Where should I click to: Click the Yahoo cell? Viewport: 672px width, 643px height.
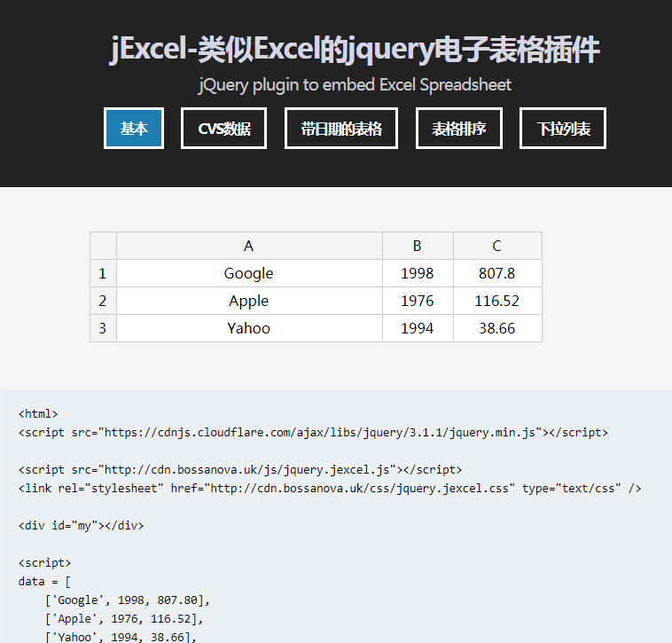point(249,328)
